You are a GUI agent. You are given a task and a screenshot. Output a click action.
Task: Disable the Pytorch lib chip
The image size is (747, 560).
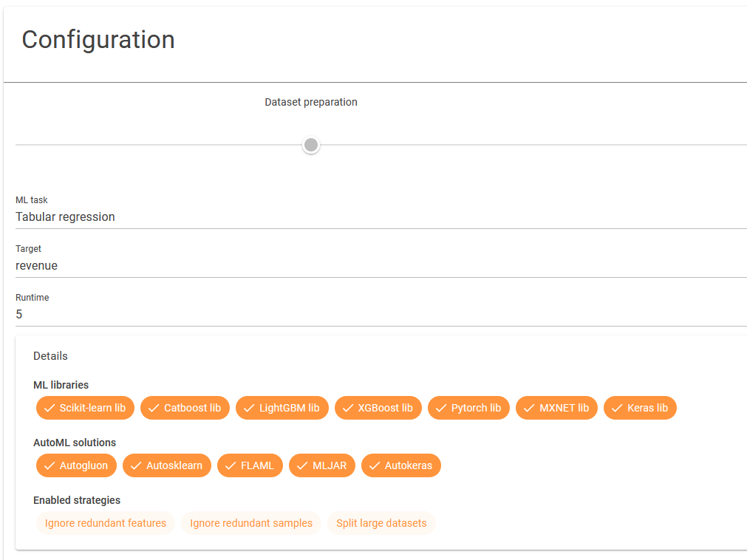coord(468,408)
